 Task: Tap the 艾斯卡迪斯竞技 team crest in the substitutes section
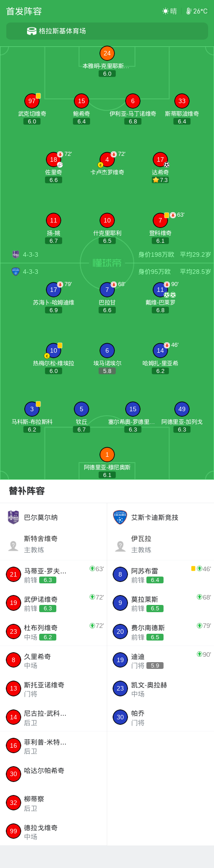coord(120,517)
